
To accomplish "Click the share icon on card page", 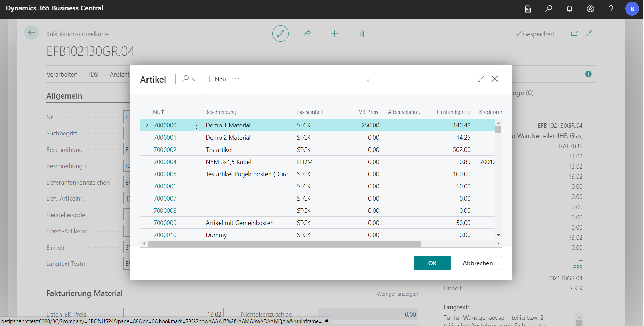I will pos(307,33).
